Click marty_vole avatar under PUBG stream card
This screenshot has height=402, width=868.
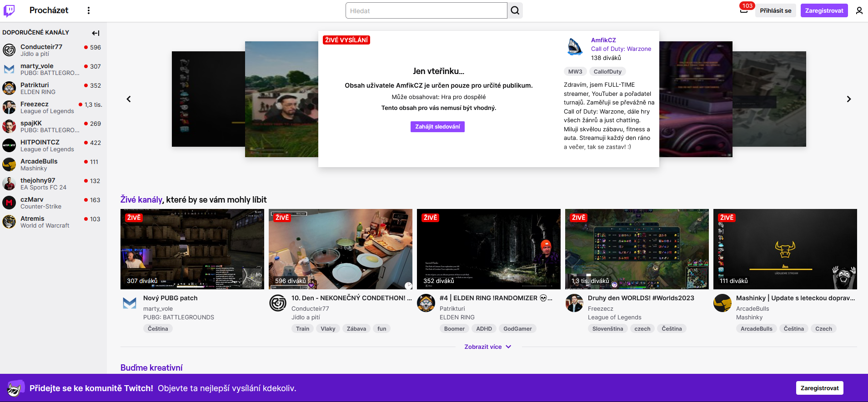(x=130, y=303)
